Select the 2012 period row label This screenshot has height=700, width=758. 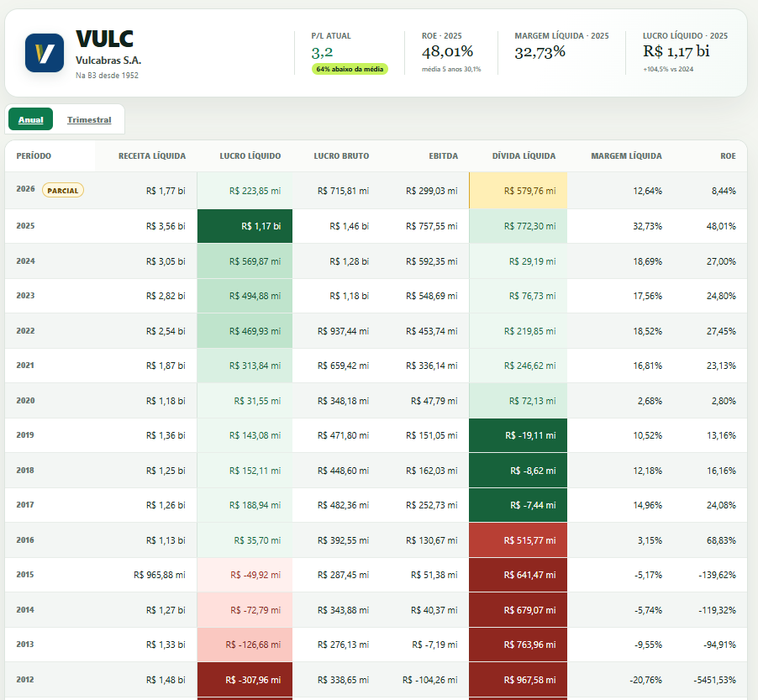(25, 679)
